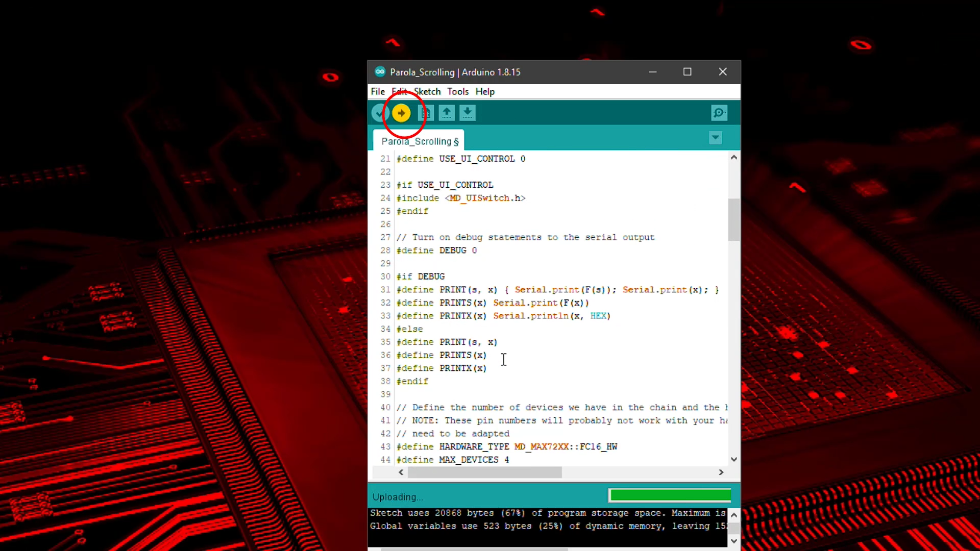Screen dimensions: 980x551
Task: Open the Tools menu
Action: [x=458, y=91]
